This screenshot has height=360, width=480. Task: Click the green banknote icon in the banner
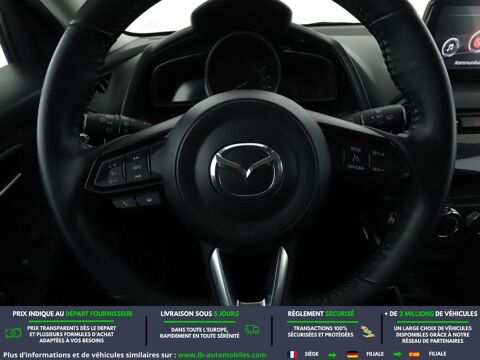(x=13, y=333)
